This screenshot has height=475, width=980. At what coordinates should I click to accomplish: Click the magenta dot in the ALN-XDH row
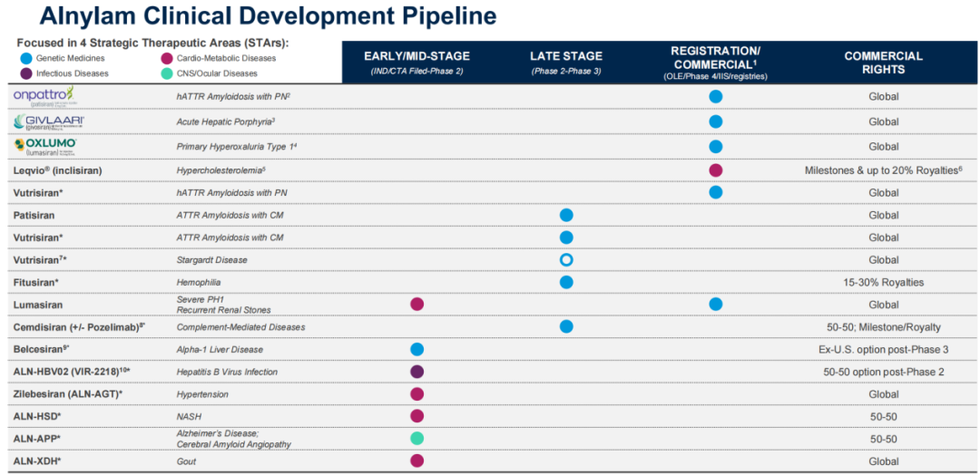[x=417, y=460]
